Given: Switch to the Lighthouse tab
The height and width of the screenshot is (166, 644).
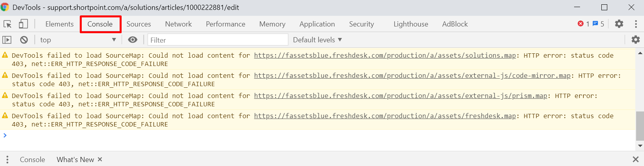Looking at the screenshot, I should click(411, 24).
